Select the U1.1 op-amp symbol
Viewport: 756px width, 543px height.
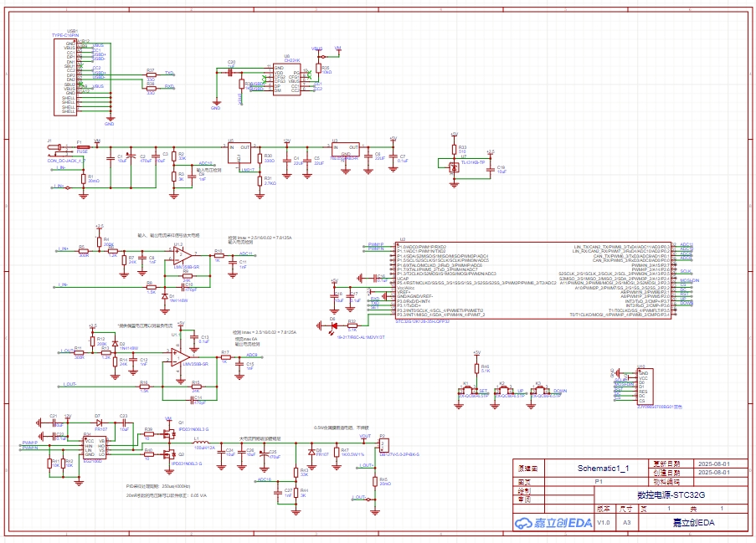click(181, 357)
